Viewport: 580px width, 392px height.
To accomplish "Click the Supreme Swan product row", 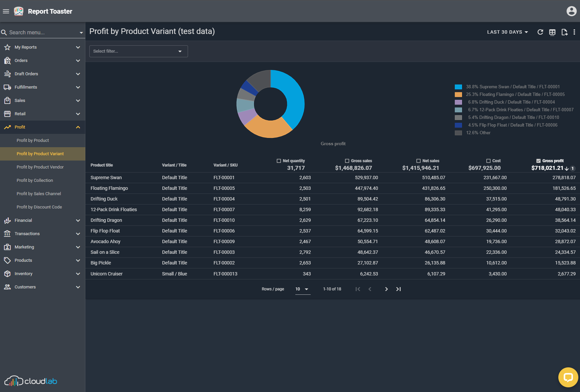I will [x=333, y=178].
